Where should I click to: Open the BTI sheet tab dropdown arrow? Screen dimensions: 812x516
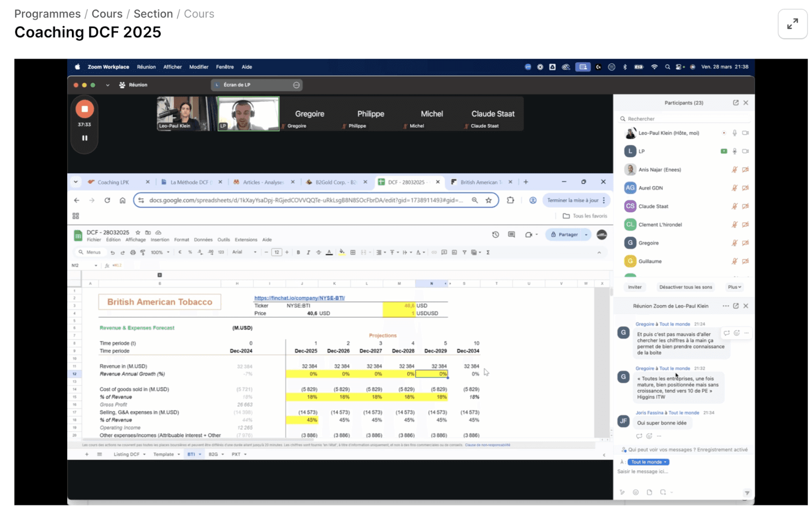click(x=200, y=455)
